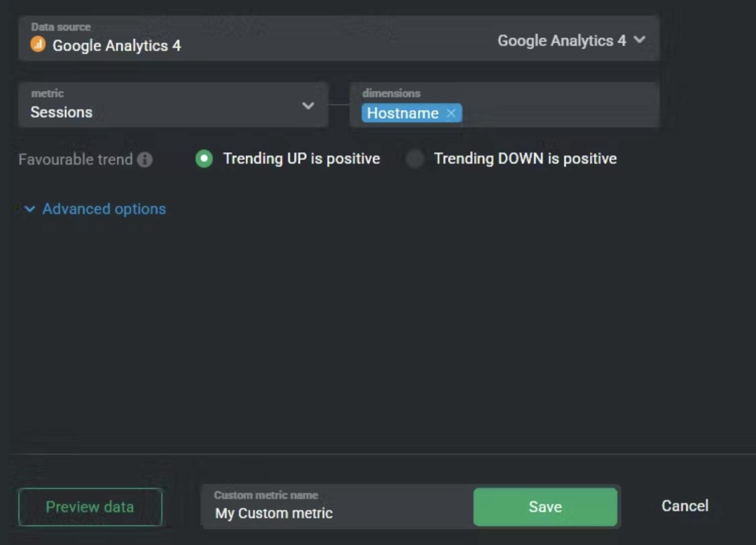This screenshot has height=545, width=756.
Task: Focus the Custom metric name input field
Action: coord(335,513)
